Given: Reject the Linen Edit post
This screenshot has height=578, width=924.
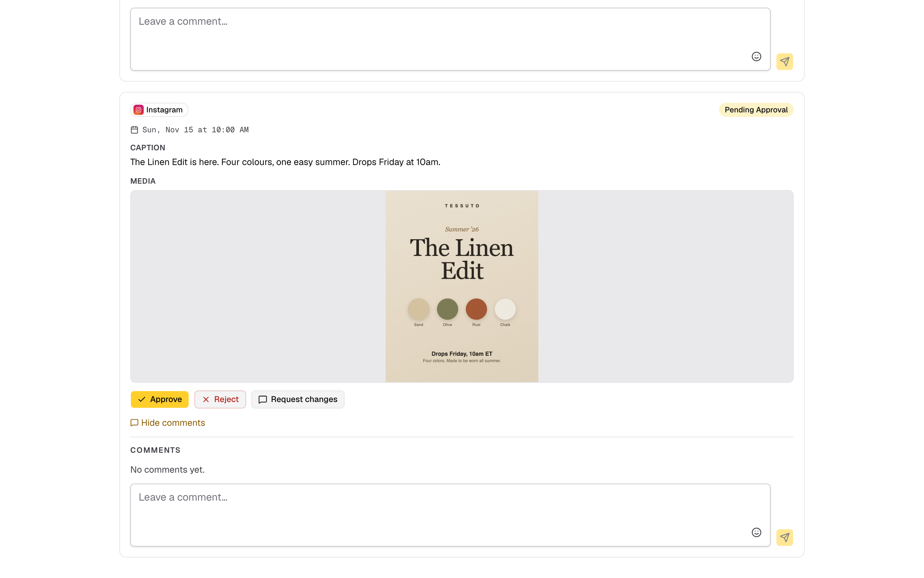Looking at the screenshot, I should pyautogui.click(x=220, y=399).
